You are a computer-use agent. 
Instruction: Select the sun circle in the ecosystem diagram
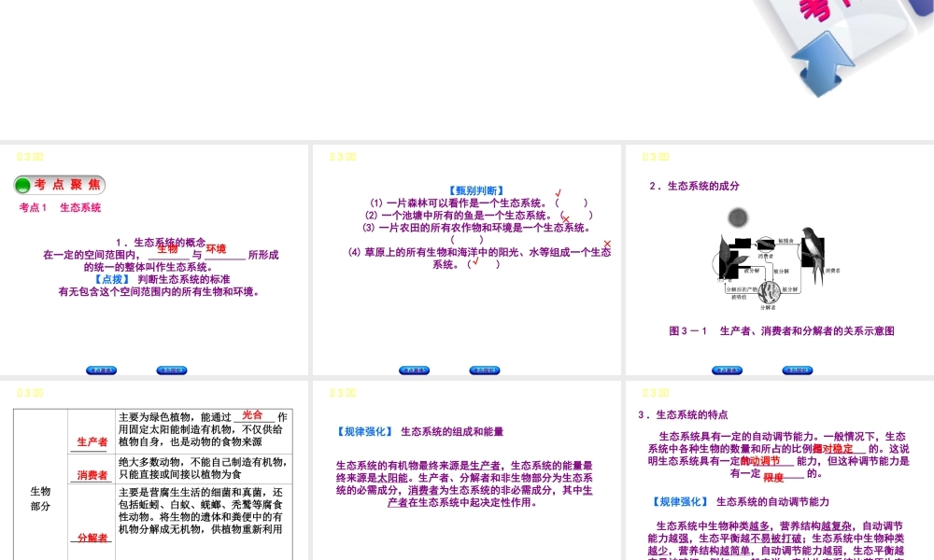tap(738, 217)
